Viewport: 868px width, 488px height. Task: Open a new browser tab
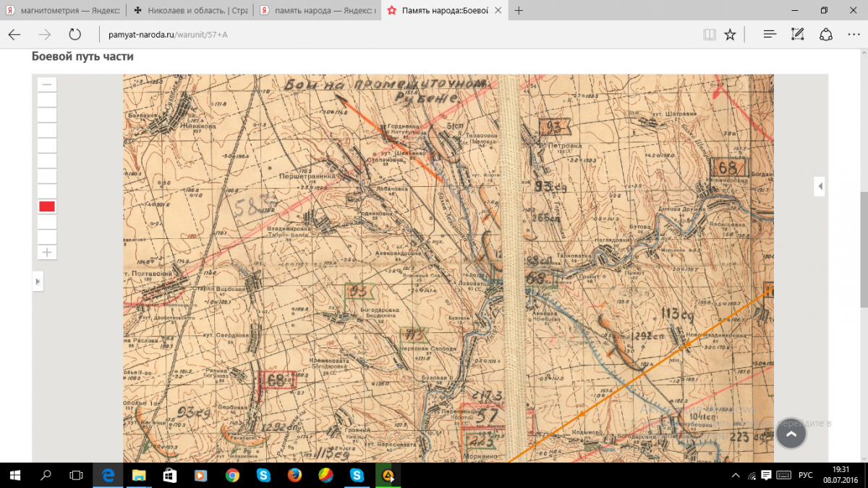(x=519, y=10)
